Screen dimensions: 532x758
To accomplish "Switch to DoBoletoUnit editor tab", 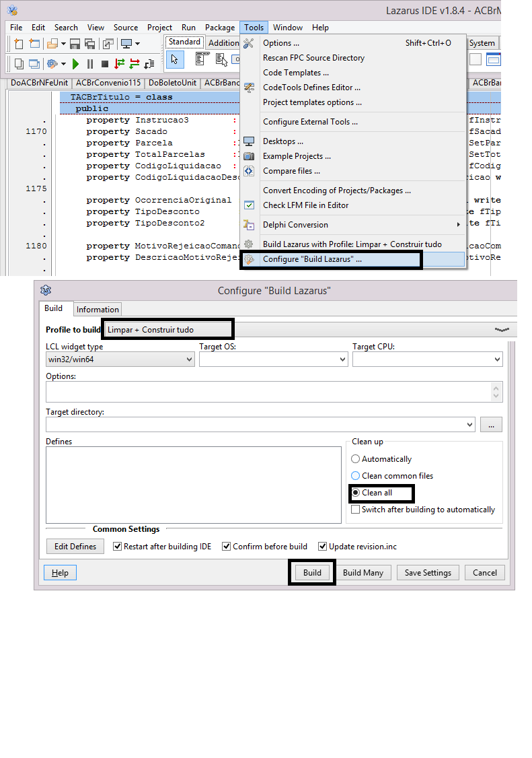I will point(172,83).
